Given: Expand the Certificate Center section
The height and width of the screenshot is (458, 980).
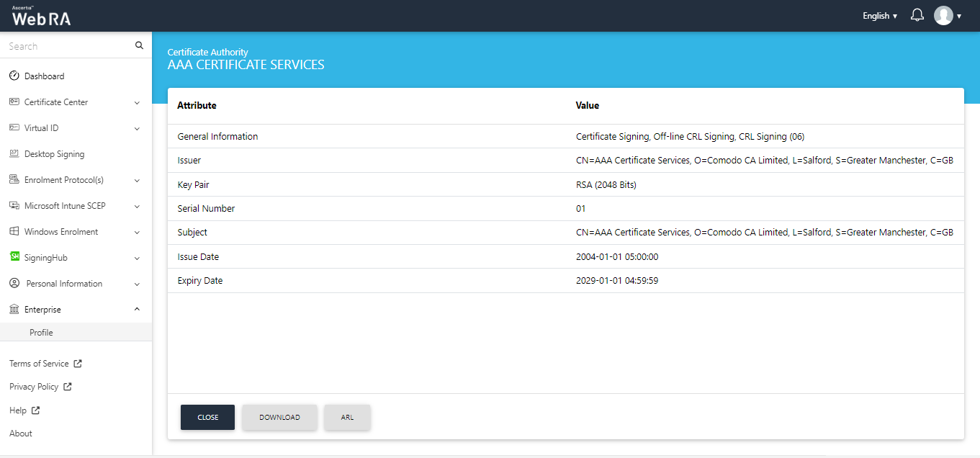Looking at the screenshot, I should point(137,102).
